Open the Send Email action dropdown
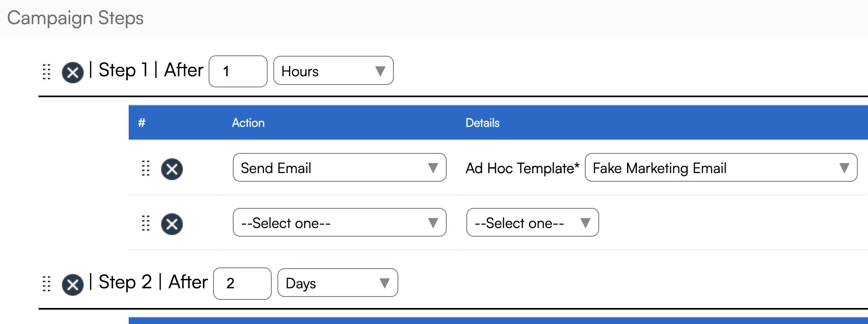This screenshot has width=868, height=324. (x=339, y=167)
